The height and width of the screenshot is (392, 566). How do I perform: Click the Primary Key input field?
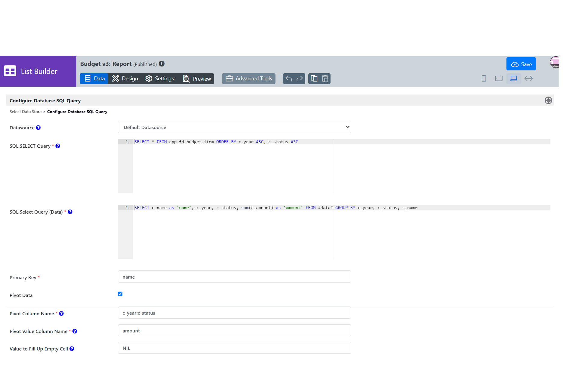click(234, 277)
